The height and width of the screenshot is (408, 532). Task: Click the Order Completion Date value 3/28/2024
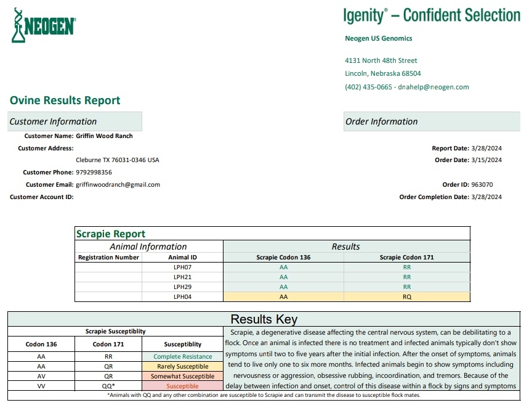[486, 197]
